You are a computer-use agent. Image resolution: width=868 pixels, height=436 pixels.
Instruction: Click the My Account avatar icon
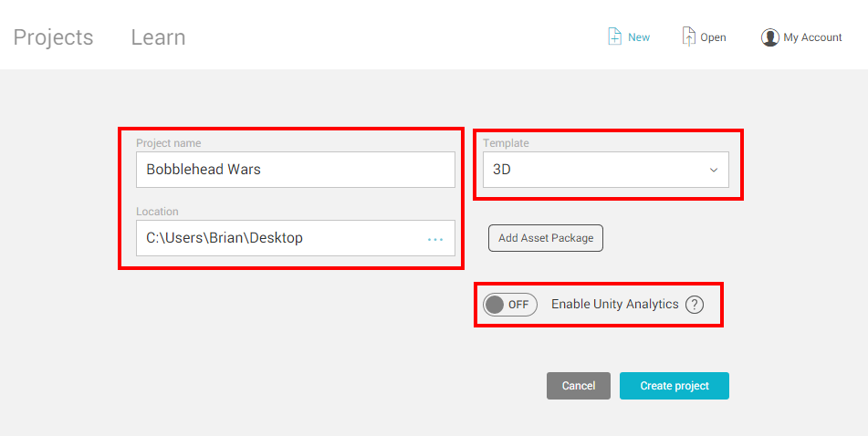tap(769, 37)
